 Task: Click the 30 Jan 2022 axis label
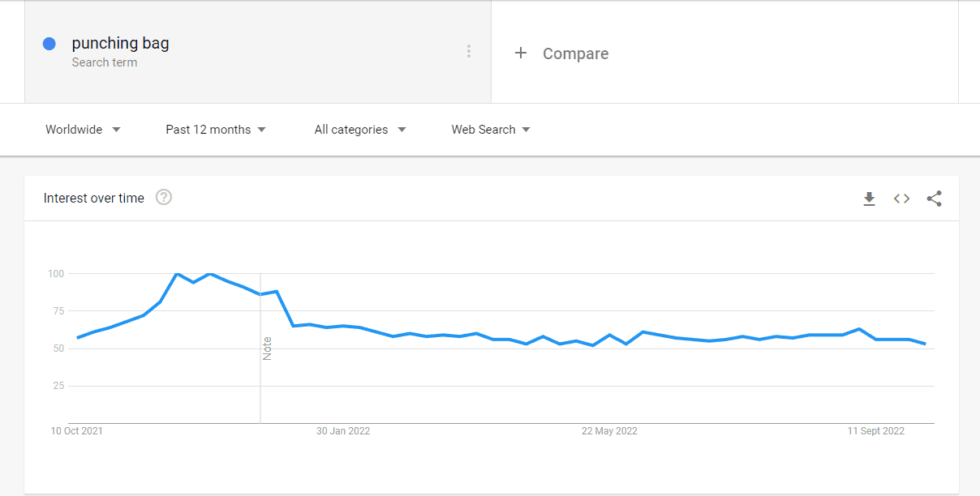[x=343, y=431]
